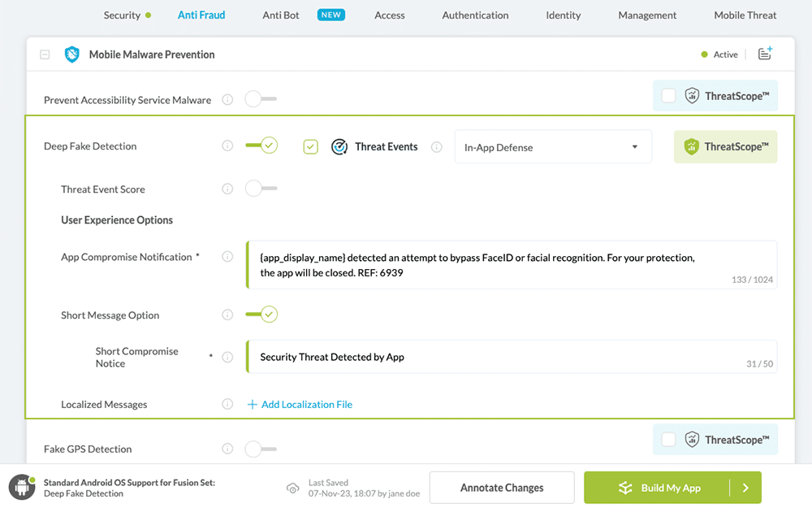
Task: Switch to the Anti Bot tab
Action: point(281,15)
